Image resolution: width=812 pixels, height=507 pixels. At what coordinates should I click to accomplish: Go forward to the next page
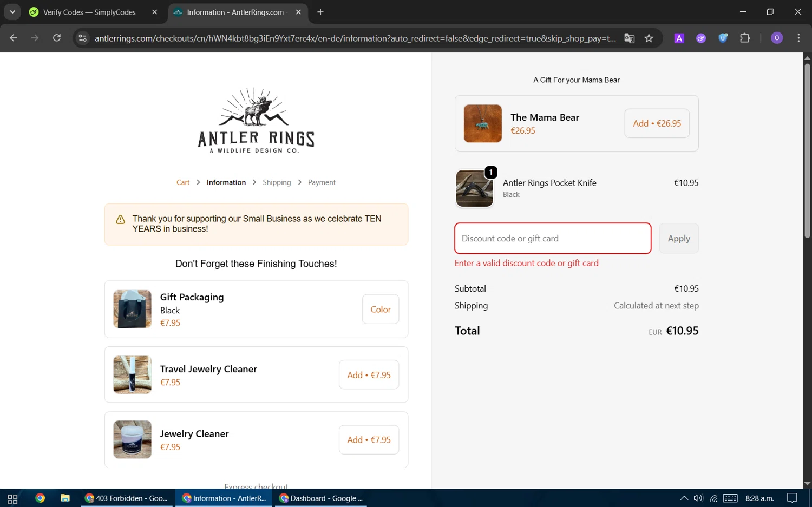[x=35, y=38]
